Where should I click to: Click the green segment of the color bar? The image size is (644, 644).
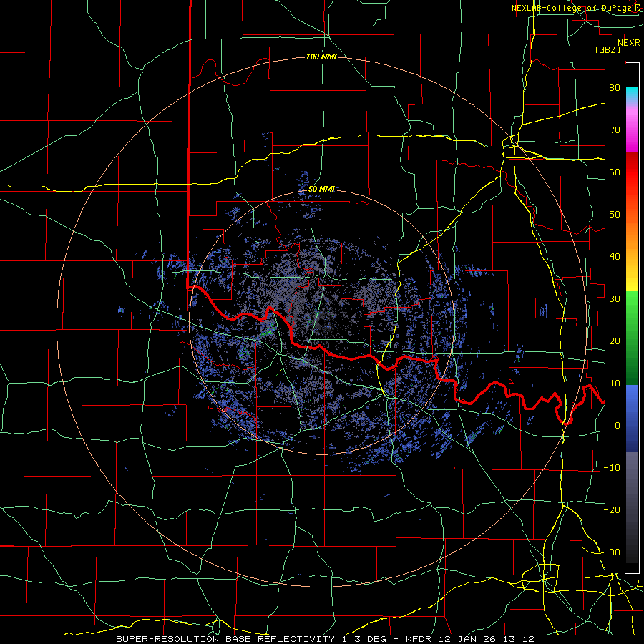632,338
